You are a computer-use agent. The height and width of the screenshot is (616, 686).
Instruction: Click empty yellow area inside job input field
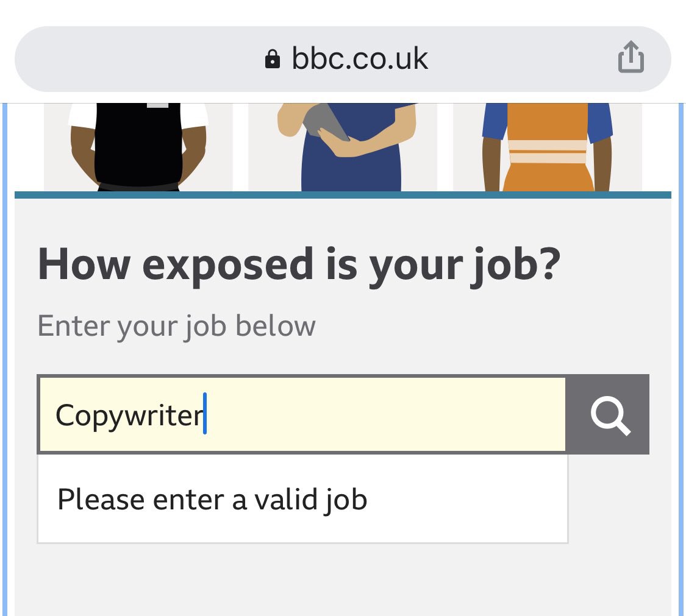coord(385,414)
